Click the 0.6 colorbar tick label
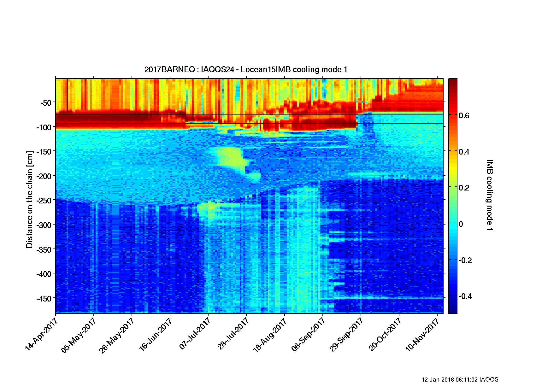 pyautogui.click(x=464, y=116)
